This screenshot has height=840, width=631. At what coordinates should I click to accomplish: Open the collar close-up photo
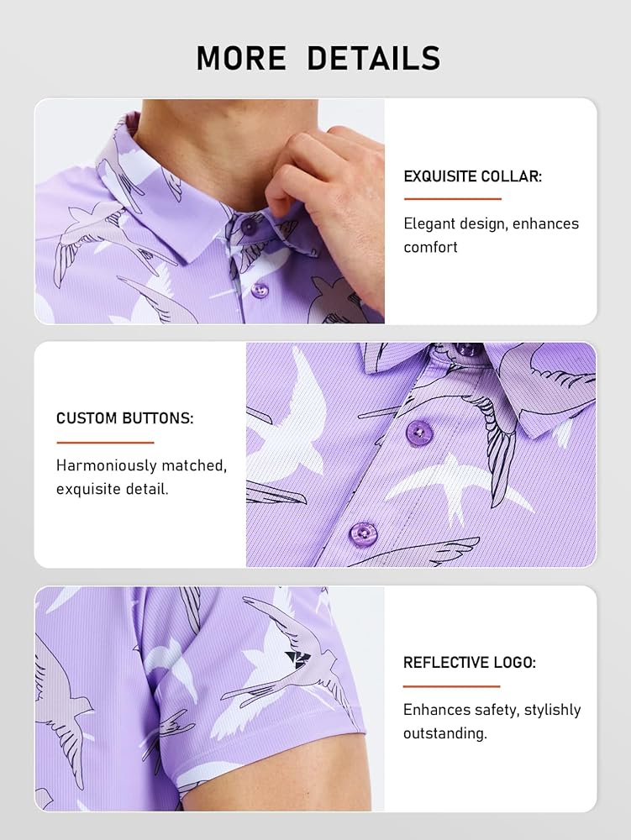point(209,211)
